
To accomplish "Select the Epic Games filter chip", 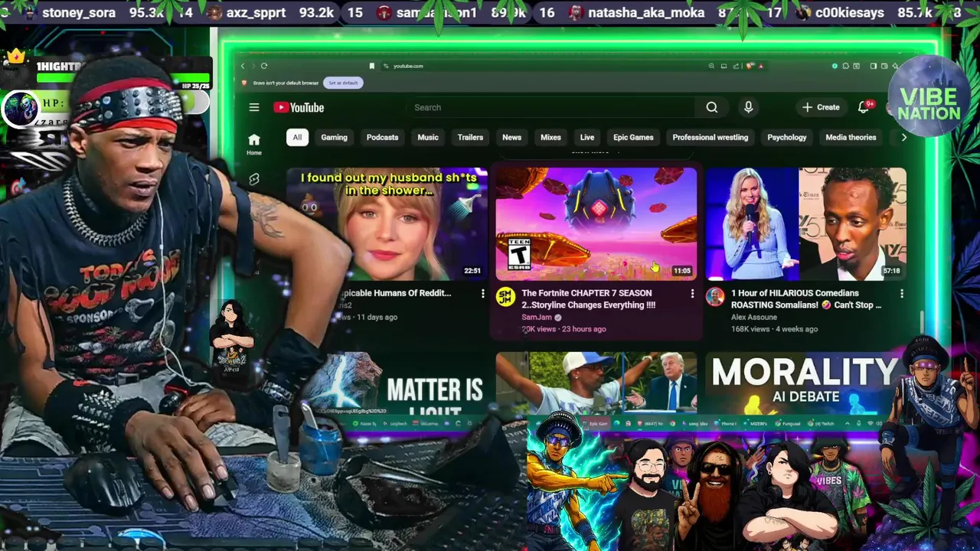I will click(633, 137).
